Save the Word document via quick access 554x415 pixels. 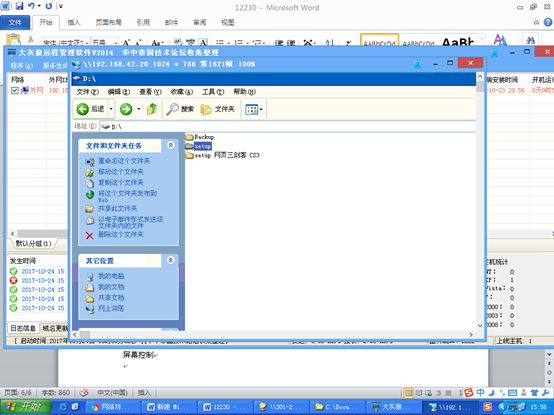19,6
